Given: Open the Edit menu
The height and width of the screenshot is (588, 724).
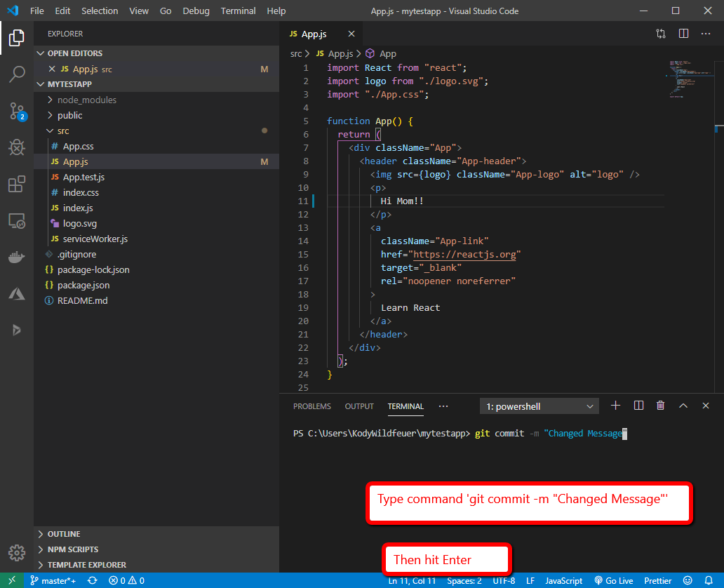Looking at the screenshot, I should coord(62,11).
